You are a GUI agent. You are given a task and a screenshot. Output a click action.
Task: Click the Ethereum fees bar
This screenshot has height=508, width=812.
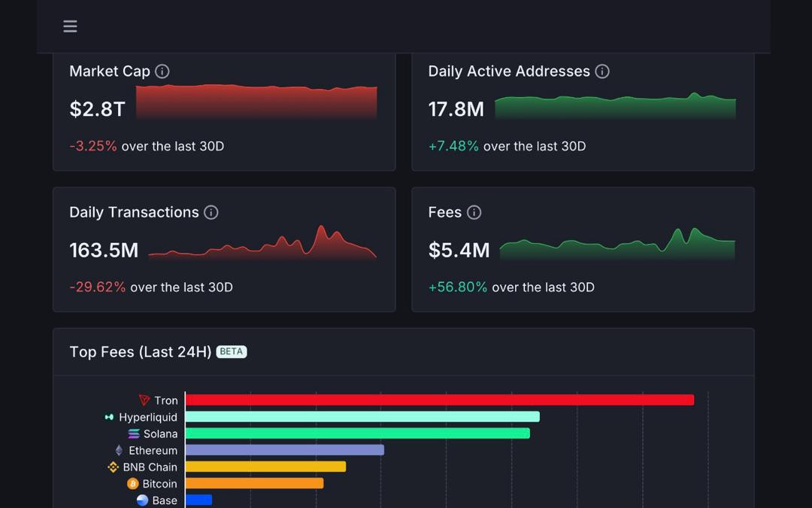pos(284,450)
